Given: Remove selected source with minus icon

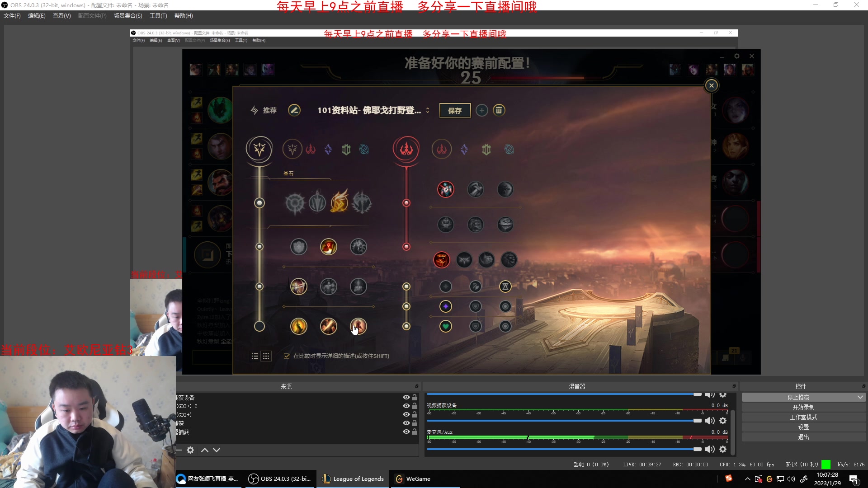Looking at the screenshot, I should [x=179, y=450].
